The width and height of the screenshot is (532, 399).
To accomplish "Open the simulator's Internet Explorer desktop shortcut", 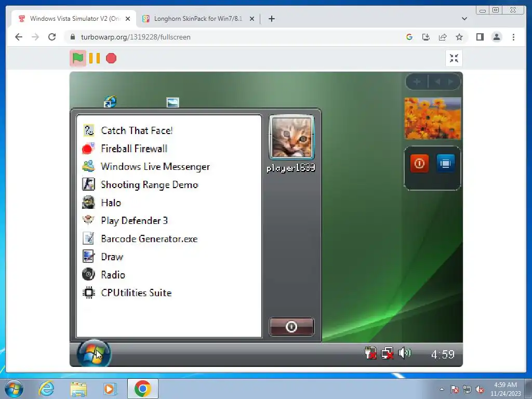I will coord(110,102).
